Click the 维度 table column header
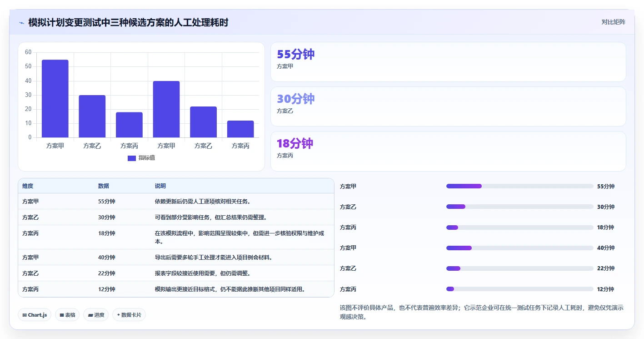The height and width of the screenshot is (339, 644). (x=28, y=186)
